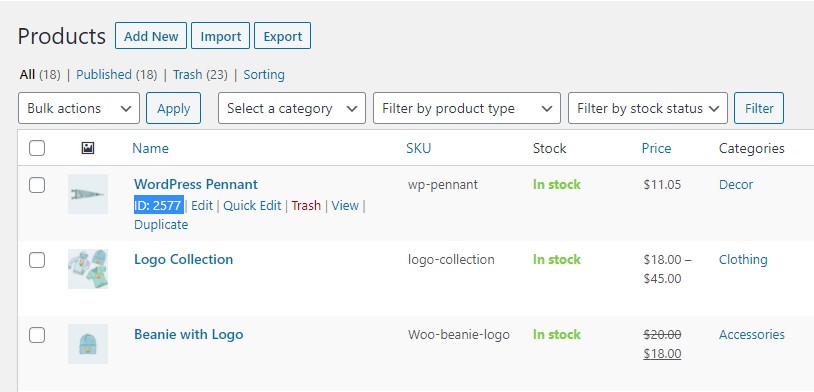Click the logo-collection SKU text
This screenshot has height=392, width=814.
click(x=451, y=260)
